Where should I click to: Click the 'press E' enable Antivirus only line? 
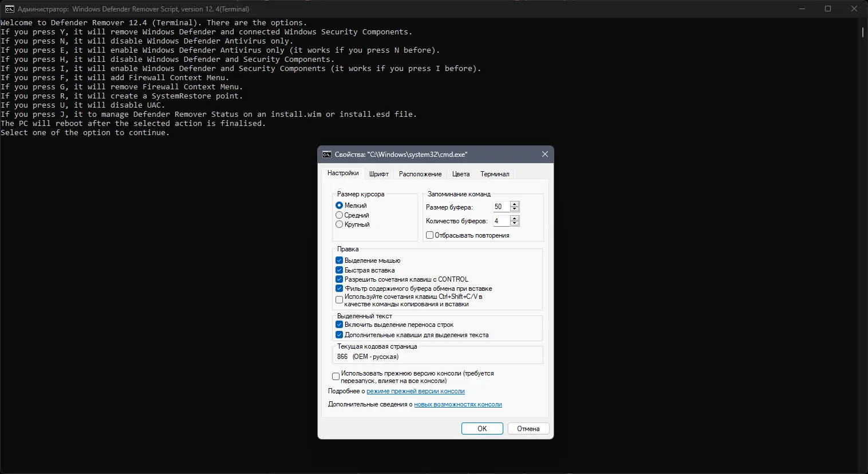(220, 50)
